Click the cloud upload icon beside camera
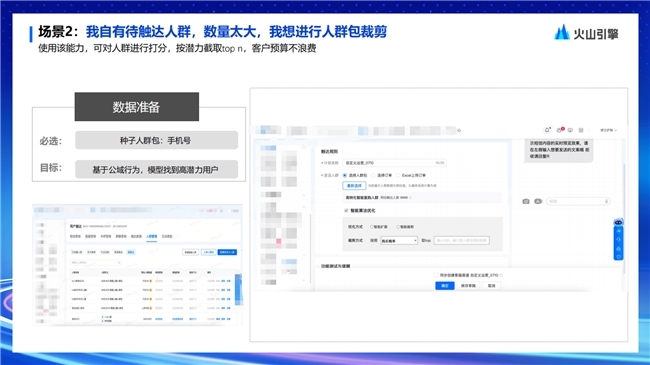The width and height of the screenshot is (650, 365). tap(538, 201)
